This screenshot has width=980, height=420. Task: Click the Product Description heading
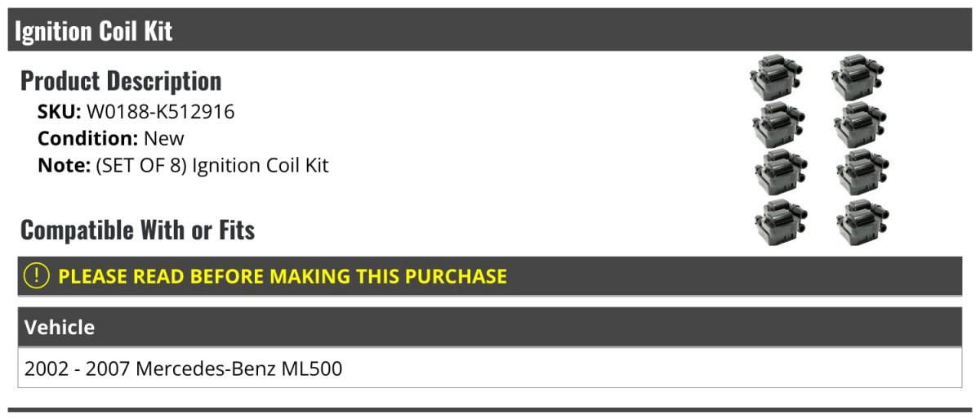click(x=121, y=81)
